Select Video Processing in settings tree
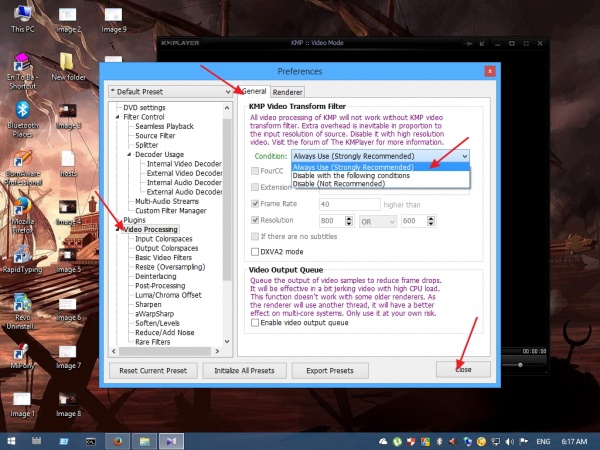This screenshot has height=450, width=600. pyautogui.click(x=150, y=229)
